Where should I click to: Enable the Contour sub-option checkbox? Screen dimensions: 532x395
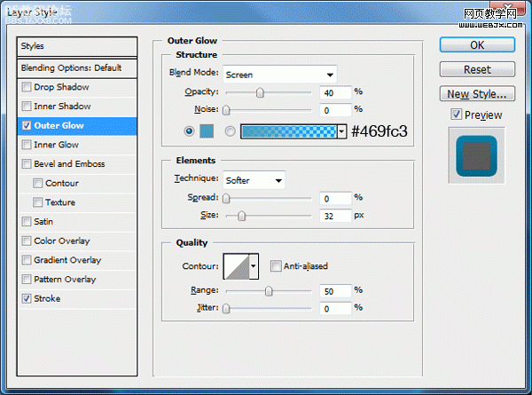click(37, 184)
